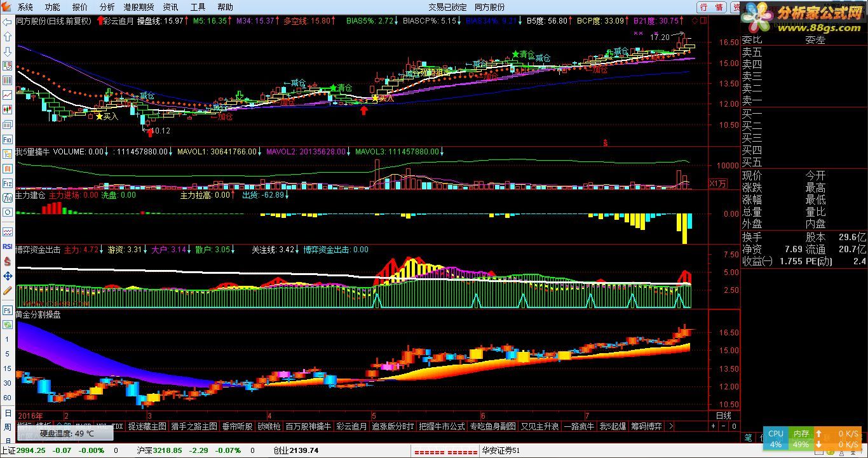This screenshot has width=868, height=458.
Task: Select the 垂帘听股 indicator tab
Action: 237,426
